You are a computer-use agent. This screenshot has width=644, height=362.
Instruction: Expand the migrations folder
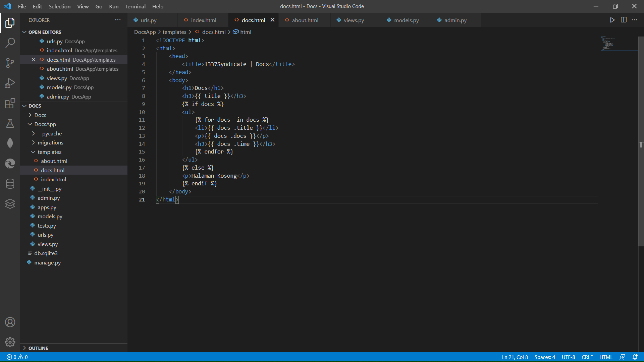click(x=50, y=143)
